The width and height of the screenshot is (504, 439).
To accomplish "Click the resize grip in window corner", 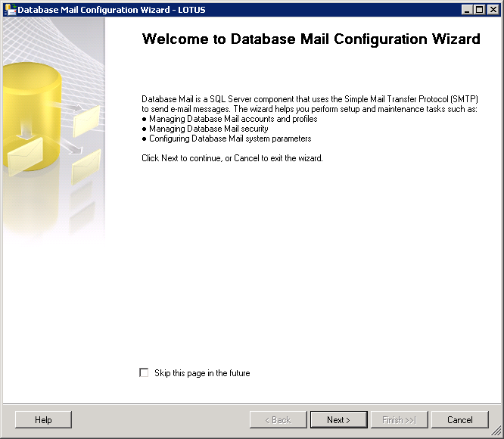I will click(x=496, y=431).
